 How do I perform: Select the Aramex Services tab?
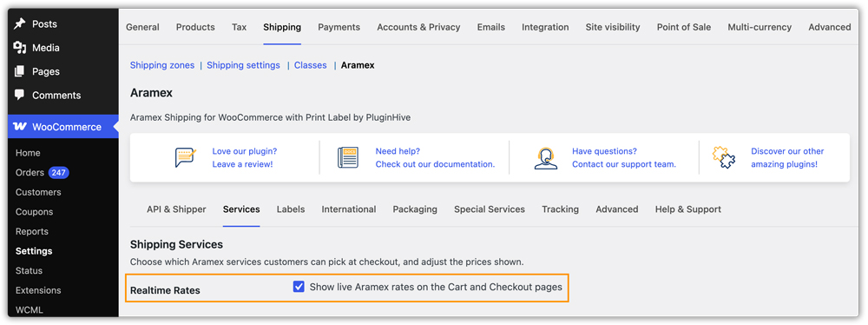(241, 209)
